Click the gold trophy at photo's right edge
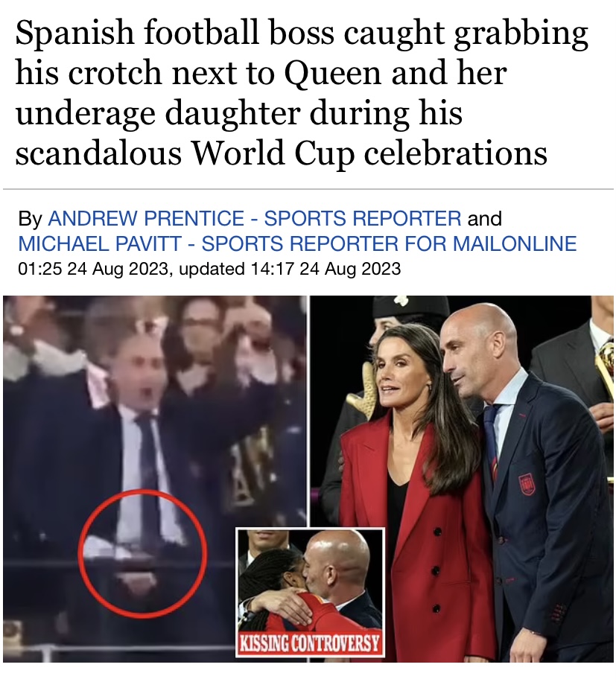This screenshot has width=616, height=682. (606, 361)
